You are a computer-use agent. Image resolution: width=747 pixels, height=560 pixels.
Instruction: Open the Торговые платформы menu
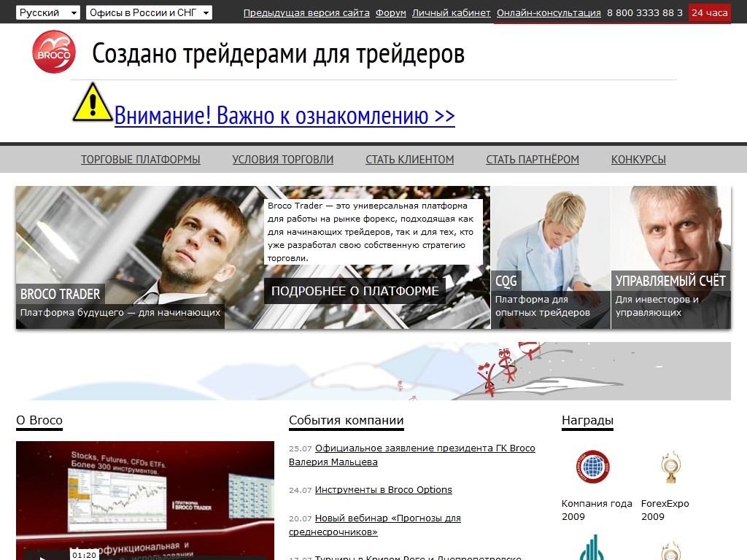tap(140, 160)
